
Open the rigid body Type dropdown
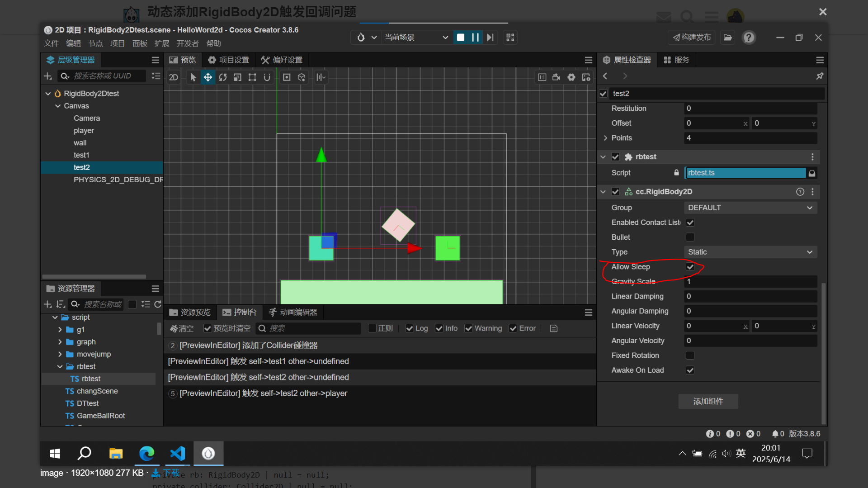pyautogui.click(x=750, y=252)
